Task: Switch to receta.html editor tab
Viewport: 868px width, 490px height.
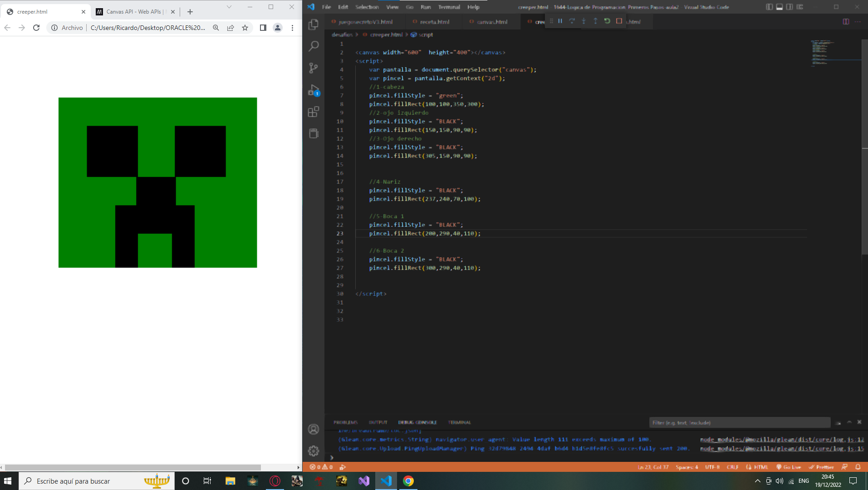Action: (434, 22)
